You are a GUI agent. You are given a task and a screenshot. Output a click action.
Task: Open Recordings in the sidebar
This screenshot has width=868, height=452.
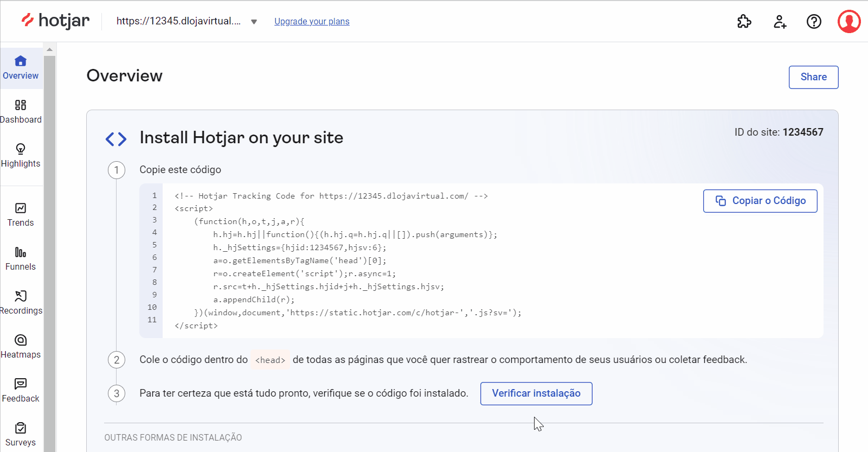coord(21,303)
